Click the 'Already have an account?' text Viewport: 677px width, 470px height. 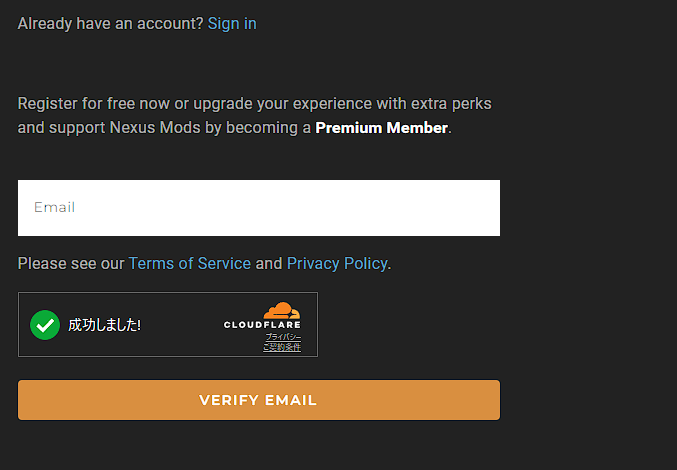[x=110, y=23]
